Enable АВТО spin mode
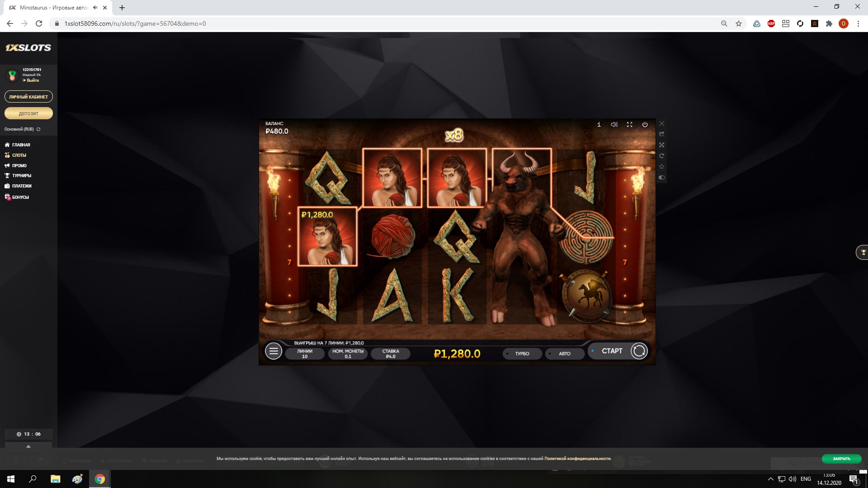This screenshot has width=868, height=488. [565, 354]
